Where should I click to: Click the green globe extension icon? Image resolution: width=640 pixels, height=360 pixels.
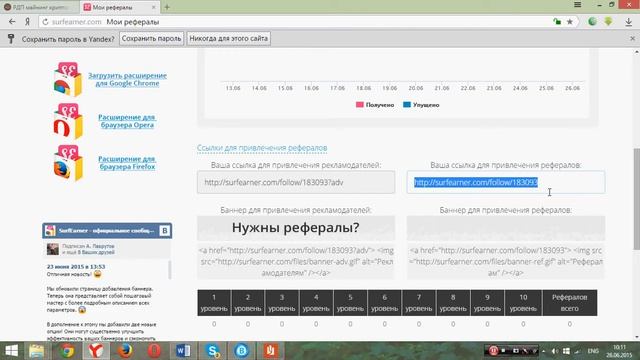click(x=592, y=22)
